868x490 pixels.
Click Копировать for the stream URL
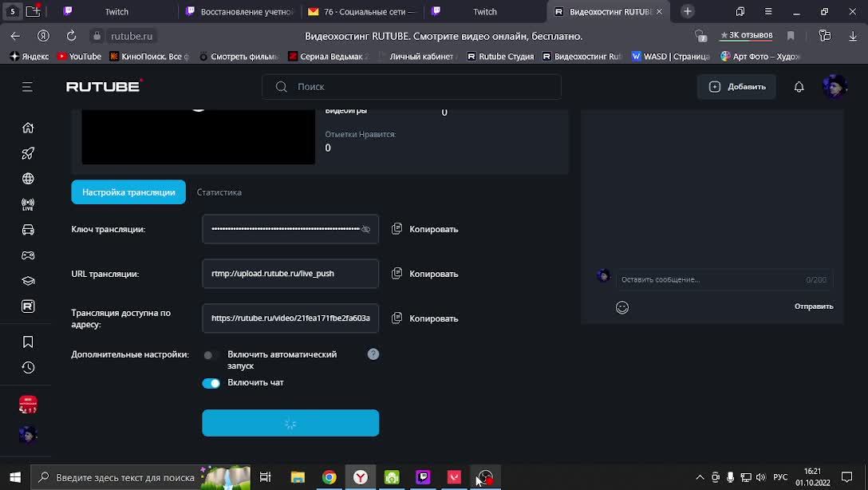(433, 274)
